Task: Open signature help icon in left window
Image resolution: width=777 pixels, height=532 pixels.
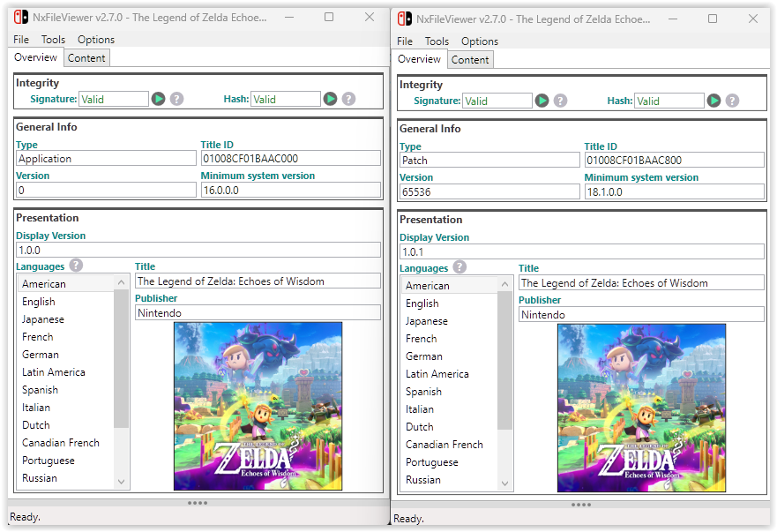Action: (177, 99)
